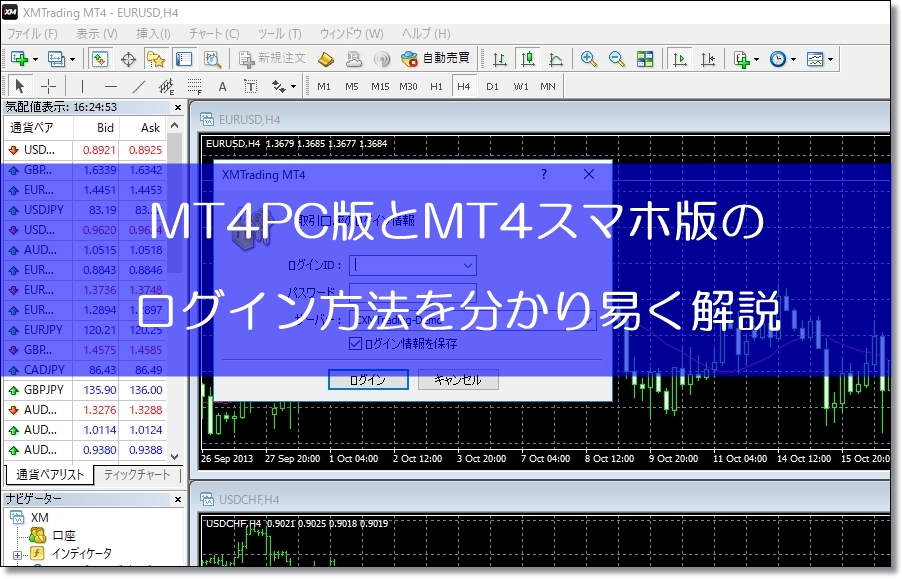This screenshot has height=579, width=903.
Task: Switch to the ティックチャート tab
Action: pyautogui.click(x=137, y=475)
